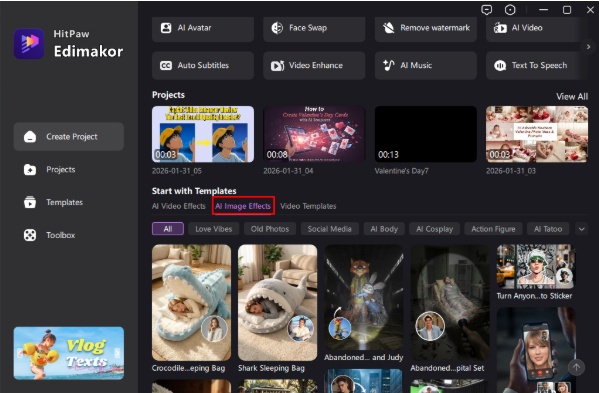
Task: Open Toolbox in the sidebar
Action: [69, 235]
